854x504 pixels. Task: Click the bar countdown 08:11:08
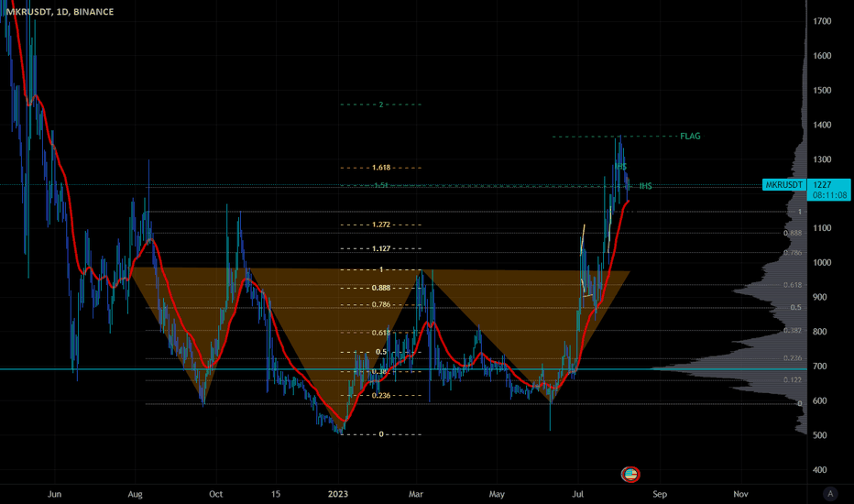(829, 195)
